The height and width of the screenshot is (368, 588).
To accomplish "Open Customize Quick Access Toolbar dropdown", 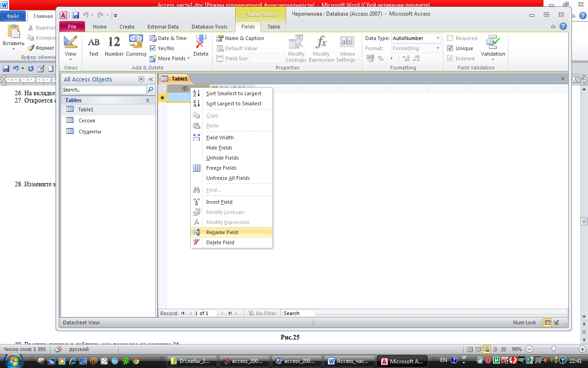I will (x=115, y=16).
